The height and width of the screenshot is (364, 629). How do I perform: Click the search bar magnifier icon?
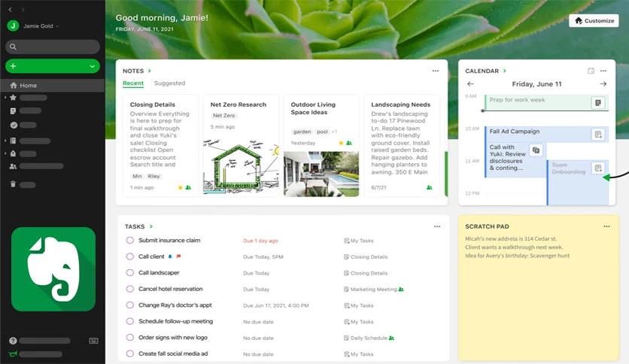click(x=13, y=47)
